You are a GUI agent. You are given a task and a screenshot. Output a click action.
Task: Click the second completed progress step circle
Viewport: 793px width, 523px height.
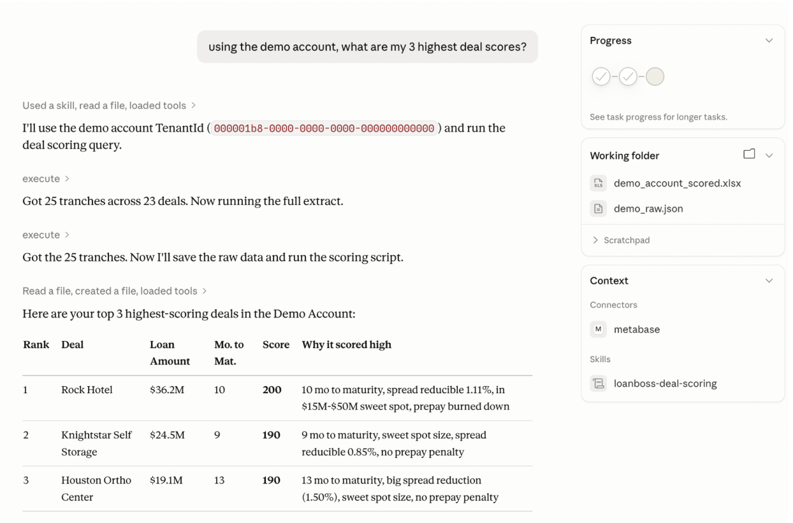coord(628,76)
